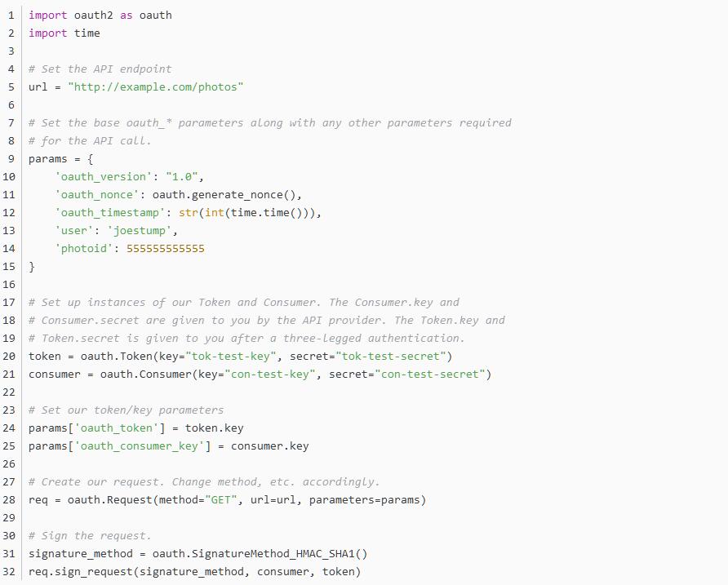Click the photoid number 555555555555
728x585 pixels.
[166, 248]
